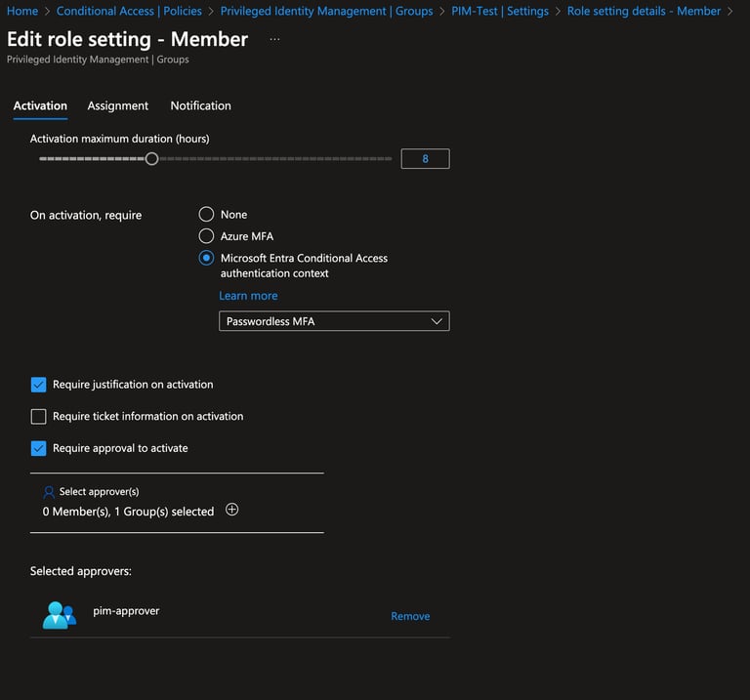Toggle Require approval to activate checkbox

point(39,448)
